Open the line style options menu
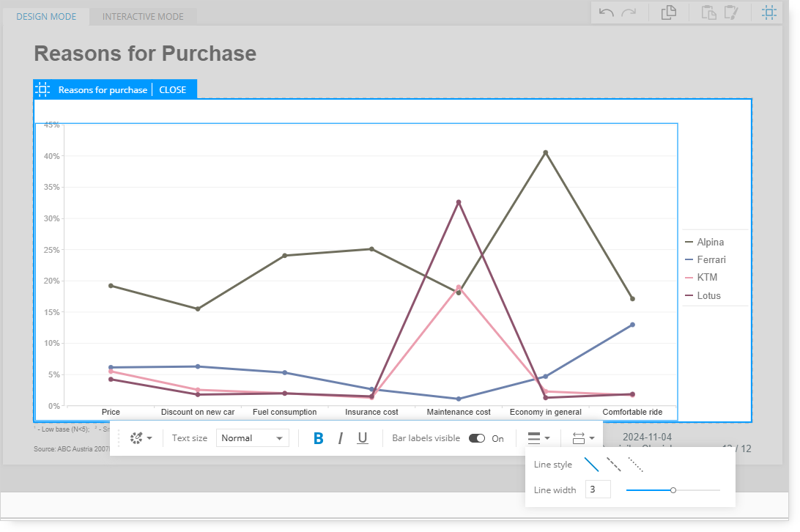This screenshot has height=532, width=800. (x=538, y=438)
